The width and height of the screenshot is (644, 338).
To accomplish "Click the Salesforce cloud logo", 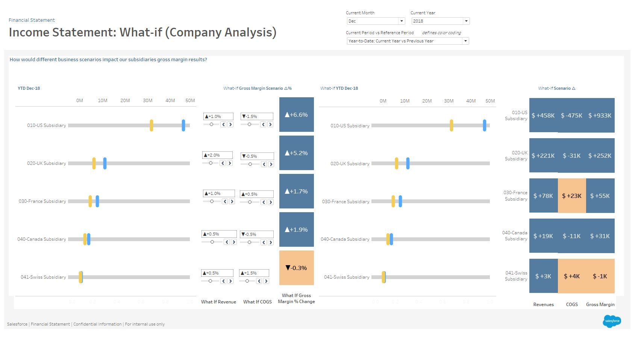I will [612, 321].
